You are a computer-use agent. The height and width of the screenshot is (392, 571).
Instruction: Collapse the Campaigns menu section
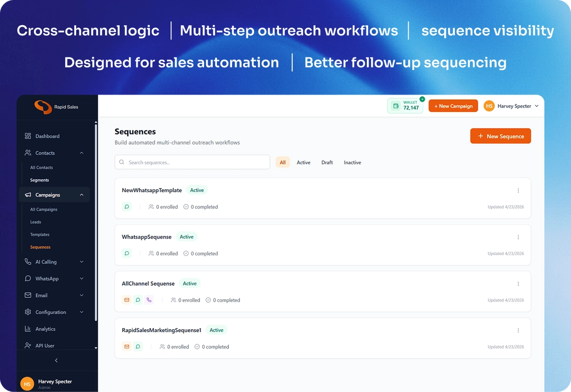[81, 195]
